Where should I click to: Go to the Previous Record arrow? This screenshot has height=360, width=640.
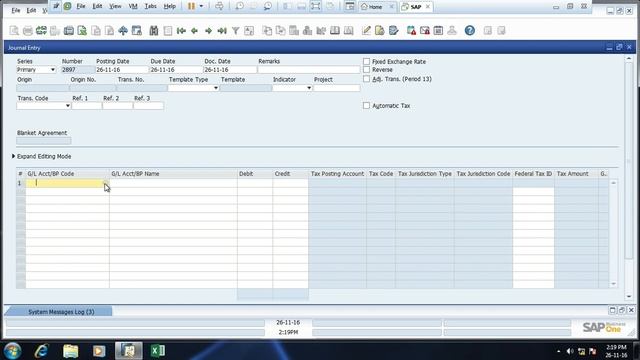click(195, 31)
